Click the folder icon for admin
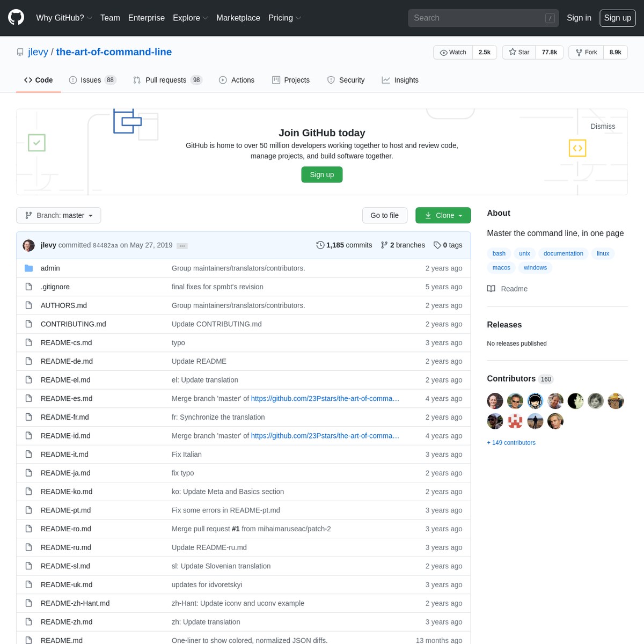This screenshot has height=644, width=644. (x=29, y=268)
